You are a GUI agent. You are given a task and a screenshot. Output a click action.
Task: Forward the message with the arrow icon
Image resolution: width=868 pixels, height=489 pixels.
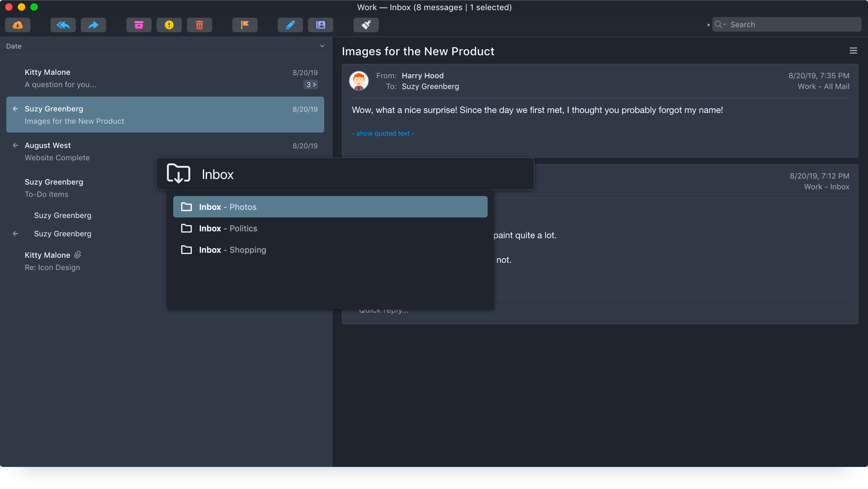(93, 24)
